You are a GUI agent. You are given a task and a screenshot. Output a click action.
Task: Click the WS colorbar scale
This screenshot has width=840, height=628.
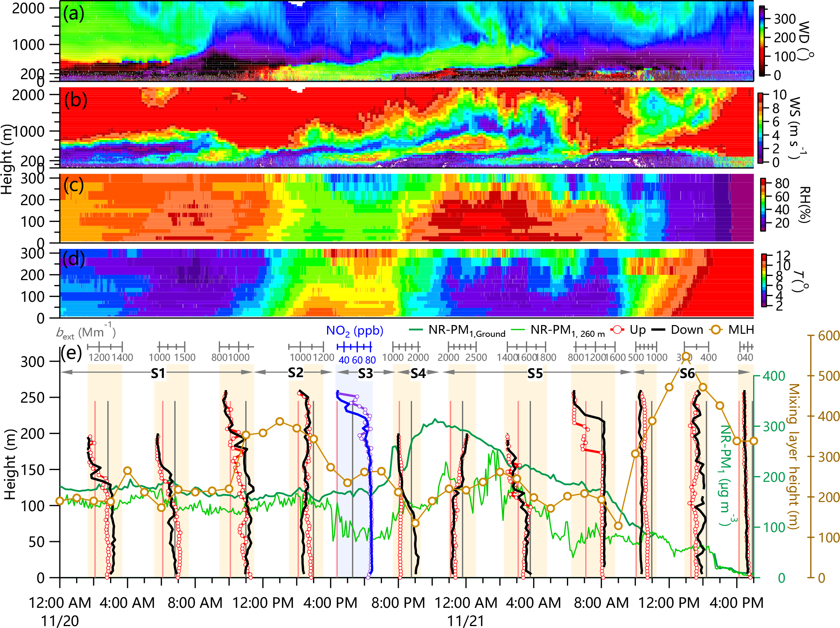(760, 128)
